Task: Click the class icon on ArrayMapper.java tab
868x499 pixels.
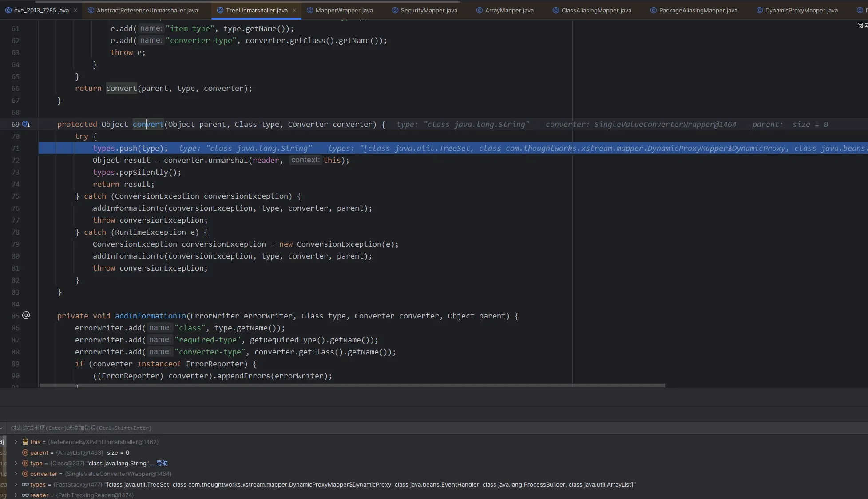Action: pos(480,10)
